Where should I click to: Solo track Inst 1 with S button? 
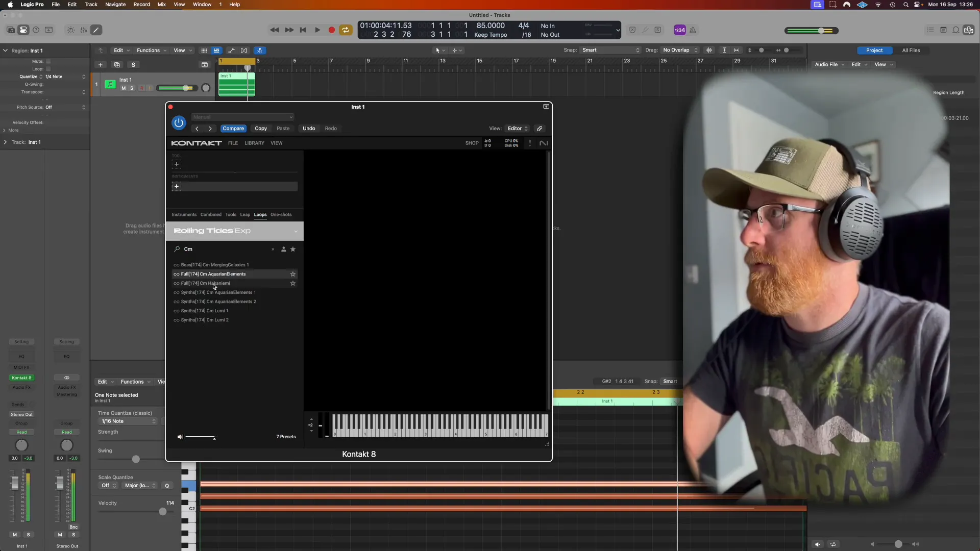[x=132, y=88]
